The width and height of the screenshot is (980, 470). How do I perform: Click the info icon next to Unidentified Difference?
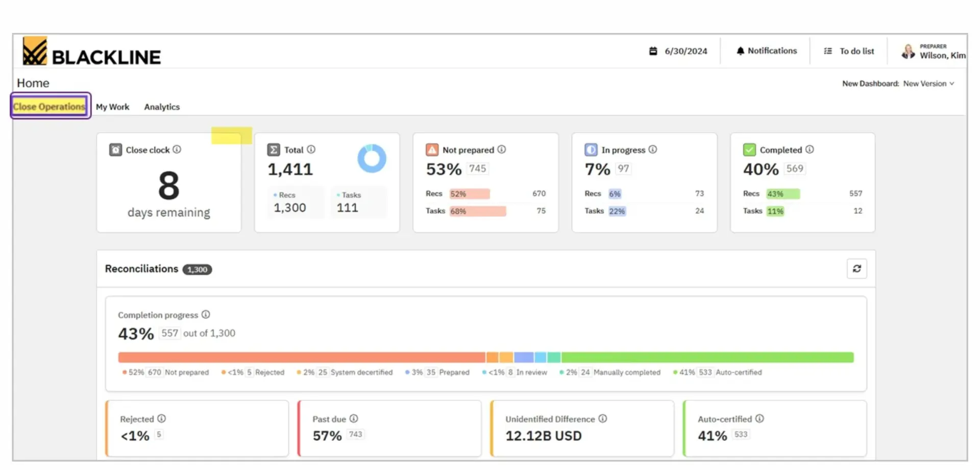[x=603, y=418]
